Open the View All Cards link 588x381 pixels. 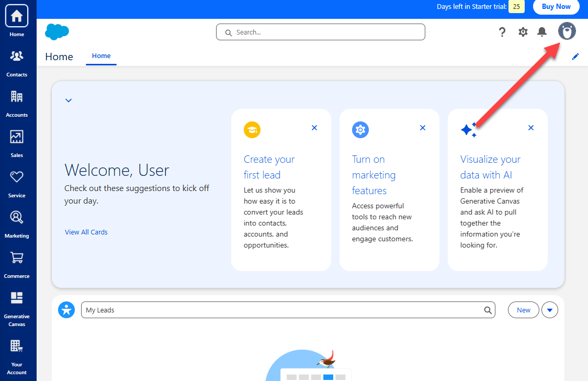86,232
